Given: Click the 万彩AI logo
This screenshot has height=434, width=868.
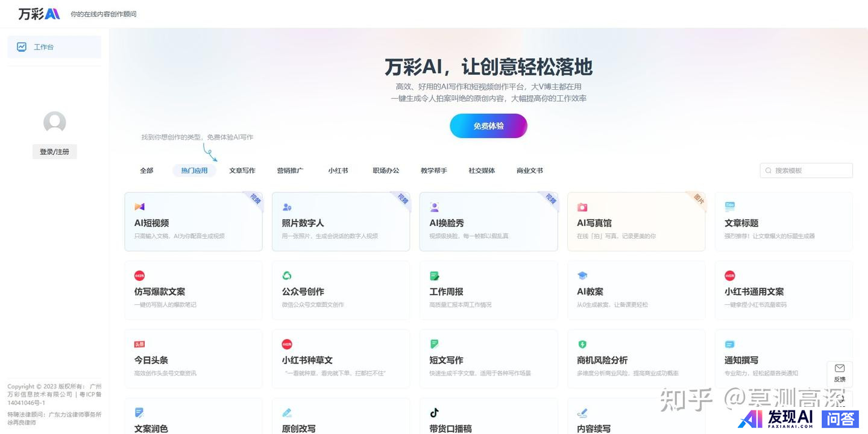Looking at the screenshot, I should click(39, 14).
